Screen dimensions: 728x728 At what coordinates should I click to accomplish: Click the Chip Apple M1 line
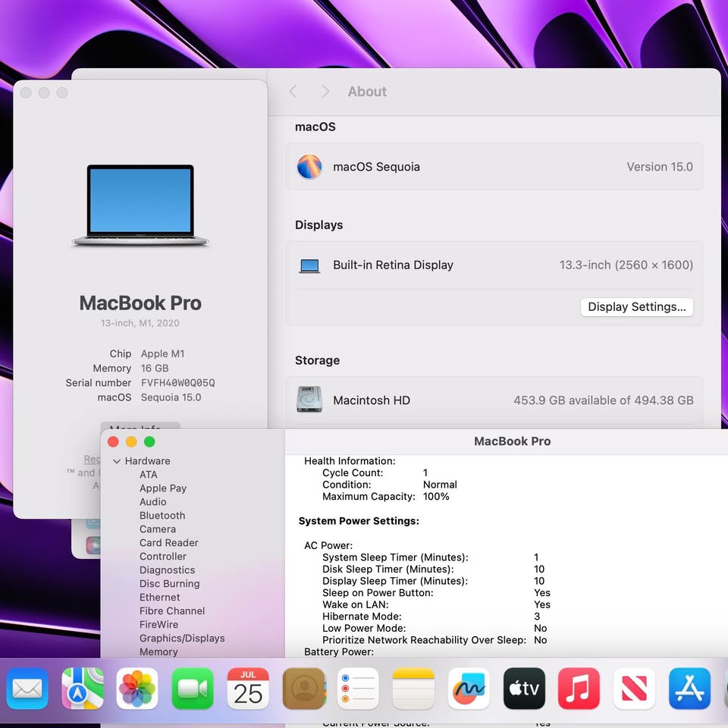tap(147, 354)
